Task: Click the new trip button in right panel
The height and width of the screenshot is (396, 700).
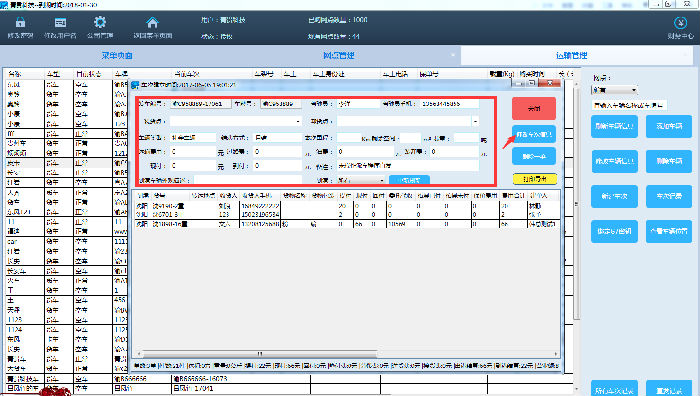Action: (x=614, y=196)
